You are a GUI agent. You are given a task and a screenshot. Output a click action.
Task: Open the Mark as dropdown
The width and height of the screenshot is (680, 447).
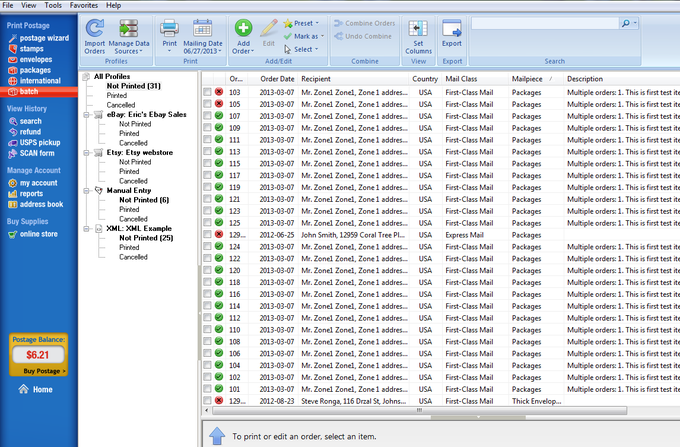point(303,35)
